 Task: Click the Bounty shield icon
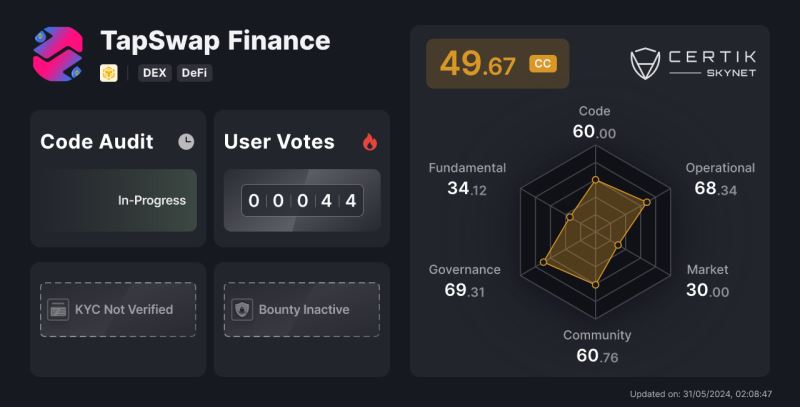pos(242,309)
